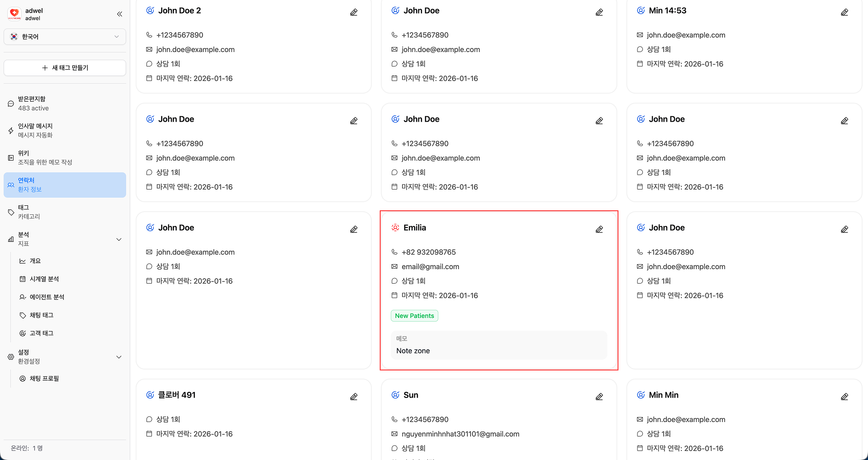Click the edit pencil on Min Min card
The height and width of the screenshot is (460, 868).
pos(844,397)
